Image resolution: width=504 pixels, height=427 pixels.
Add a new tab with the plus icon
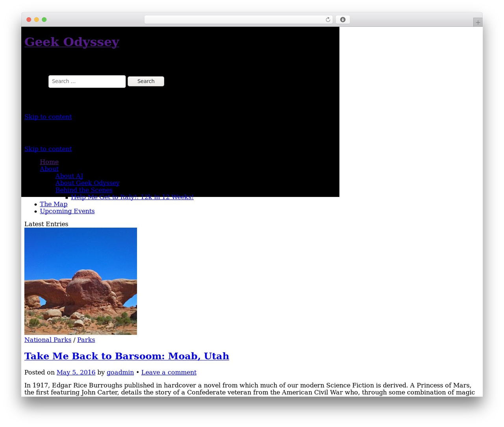(x=478, y=22)
